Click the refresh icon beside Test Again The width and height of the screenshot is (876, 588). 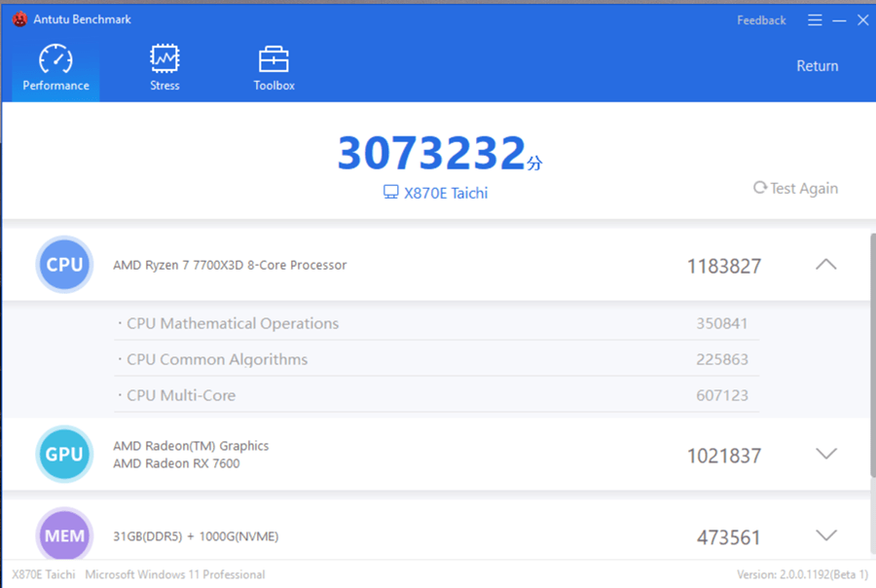[x=759, y=188]
